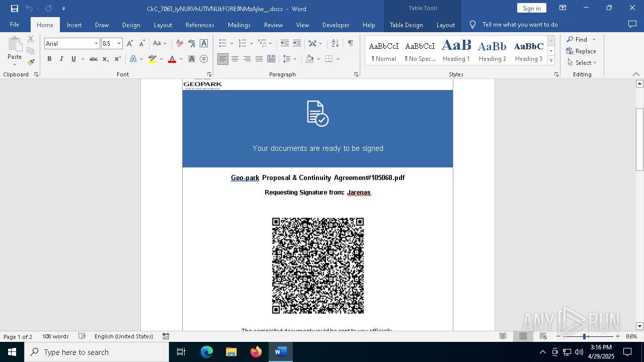Open Microsoft Edge from taskbar
This screenshot has width=644, height=362.
(x=207, y=352)
